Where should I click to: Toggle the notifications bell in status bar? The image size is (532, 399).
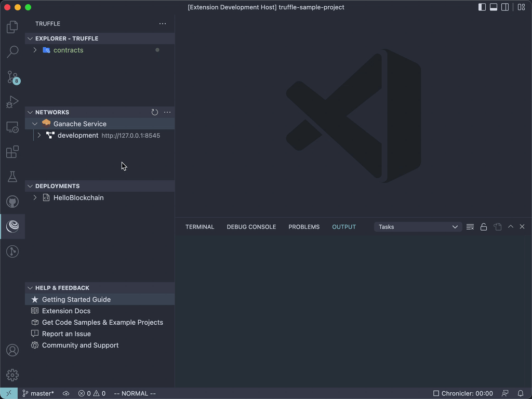tap(521, 393)
